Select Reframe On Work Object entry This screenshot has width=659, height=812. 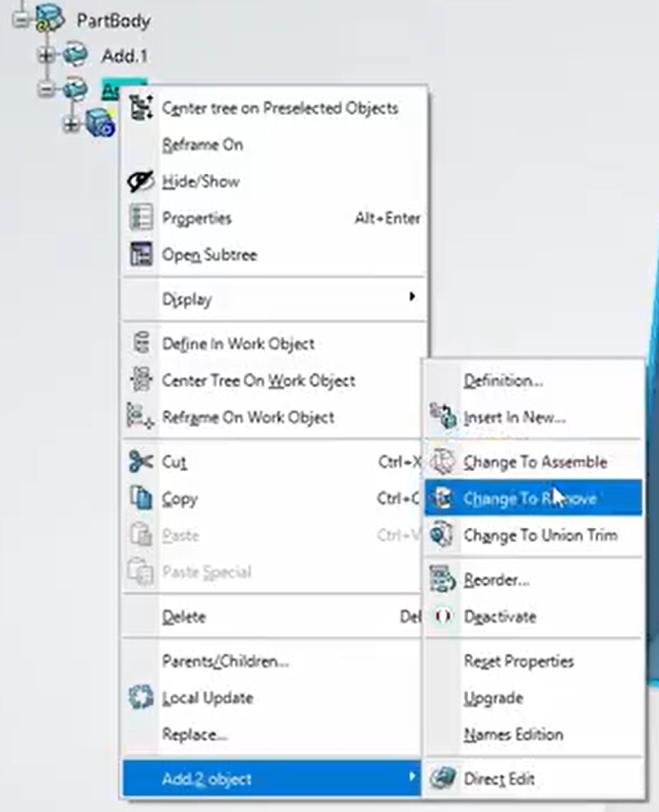pyautogui.click(x=273, y=418)
